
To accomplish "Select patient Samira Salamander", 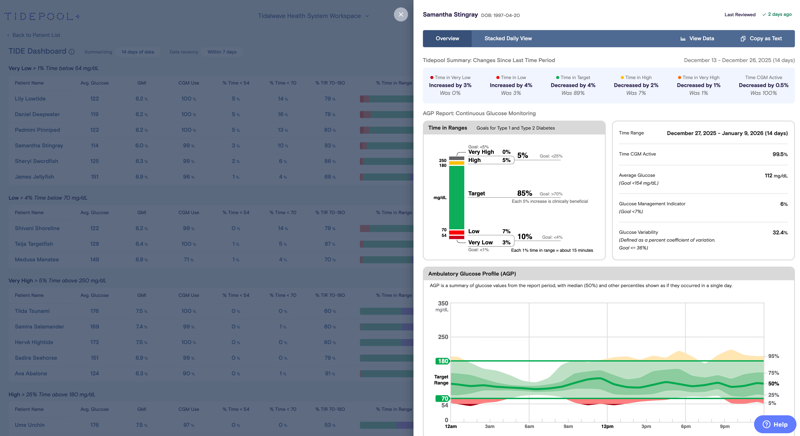I will [38, 327].
